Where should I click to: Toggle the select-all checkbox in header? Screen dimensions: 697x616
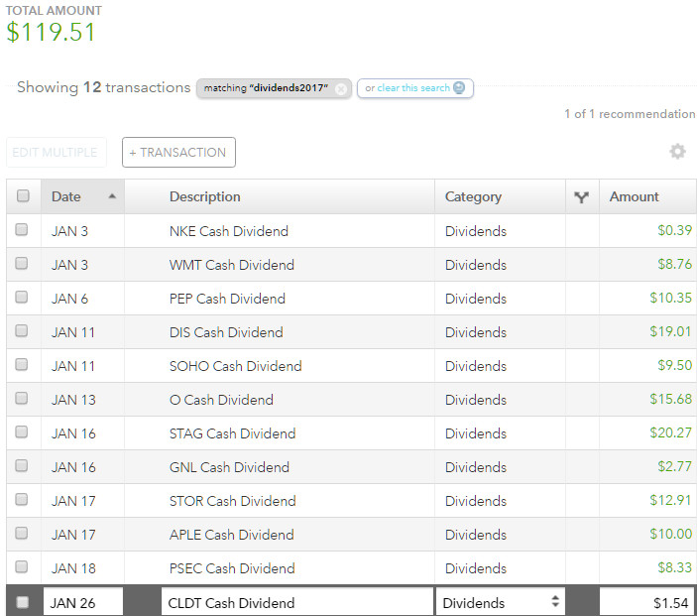click(x=23, y=196)
